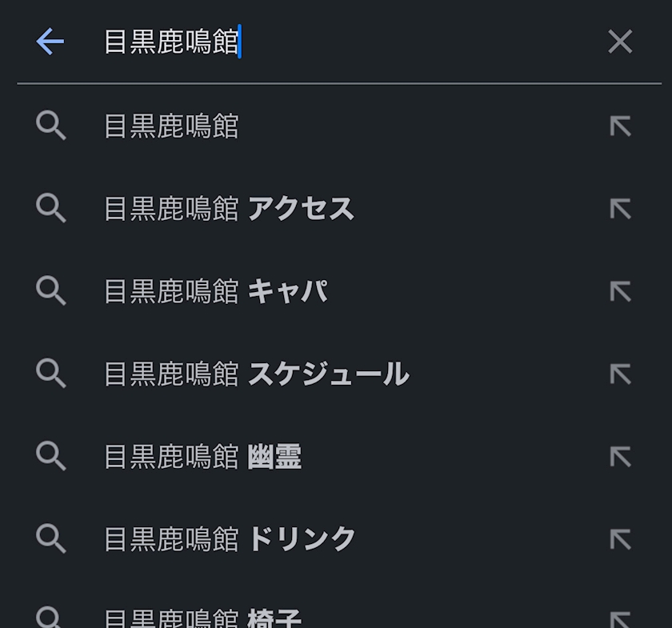Screen dimensions: 672x628
Task: Tap the magnifier icon beside キャパ
Action: click(51, 291)
